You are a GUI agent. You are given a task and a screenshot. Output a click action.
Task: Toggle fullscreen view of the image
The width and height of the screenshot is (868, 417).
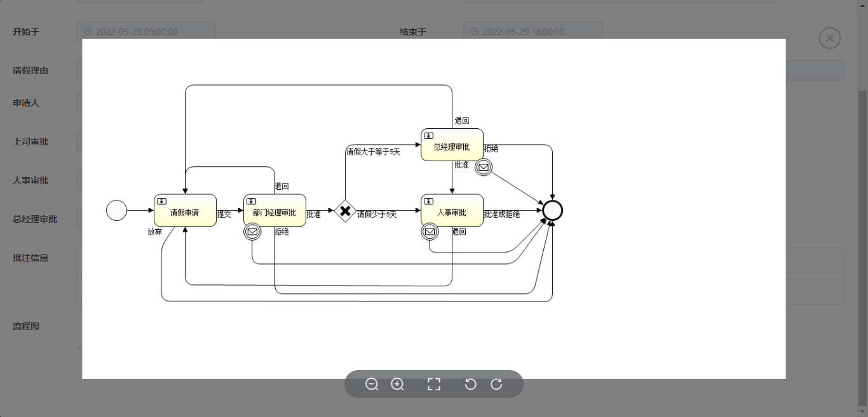[434, 384]
